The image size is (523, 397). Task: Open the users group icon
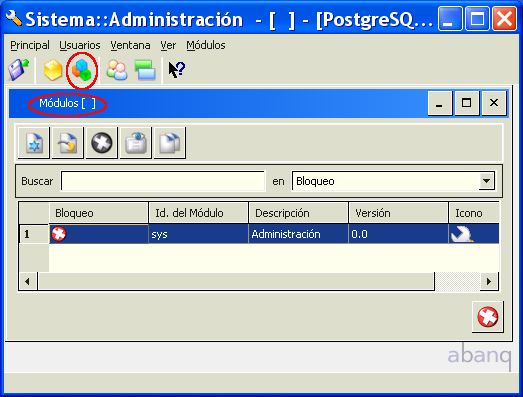point(117,70)
